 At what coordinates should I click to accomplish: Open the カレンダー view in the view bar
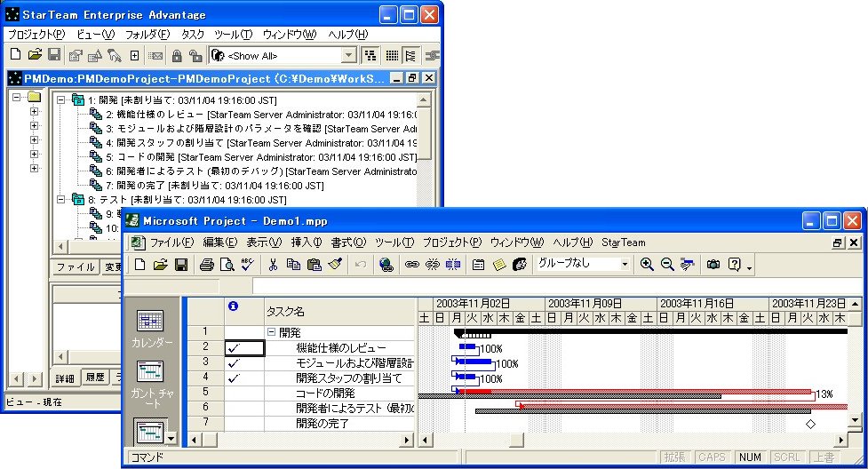tap(151, 329)
